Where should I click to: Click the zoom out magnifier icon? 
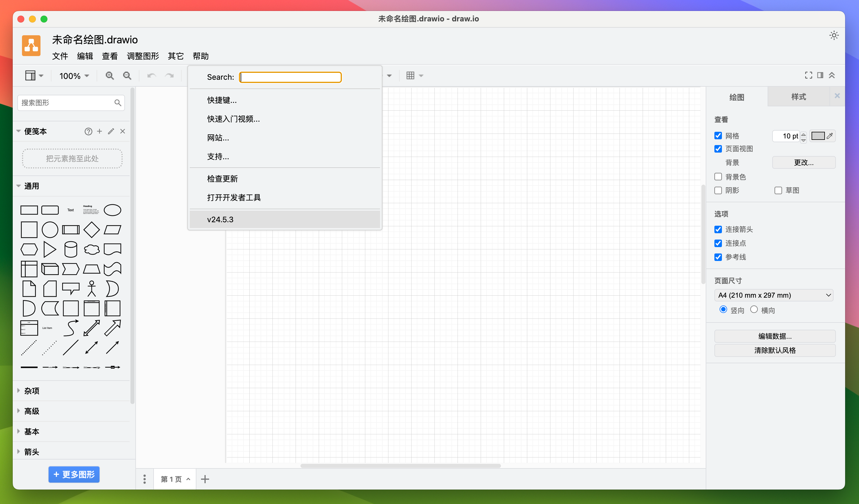click(x=127, y=76)
